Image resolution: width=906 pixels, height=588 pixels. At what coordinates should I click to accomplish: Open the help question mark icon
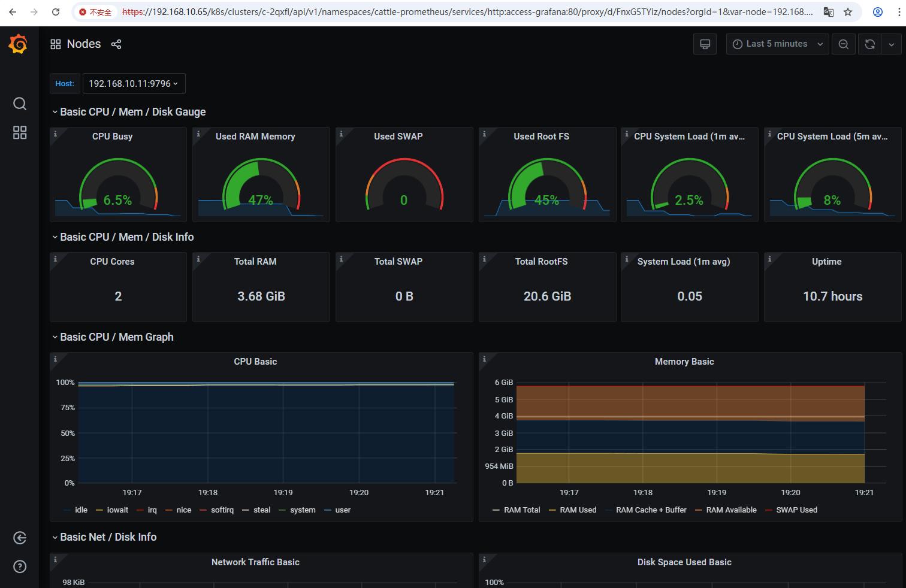(x=20, y=566)
